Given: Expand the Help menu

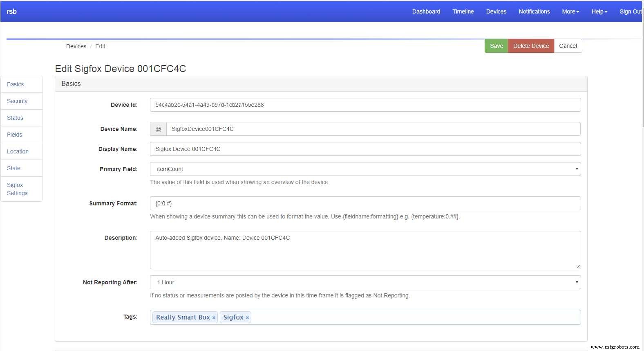Looking at the screenshot, I should [599, 11].
